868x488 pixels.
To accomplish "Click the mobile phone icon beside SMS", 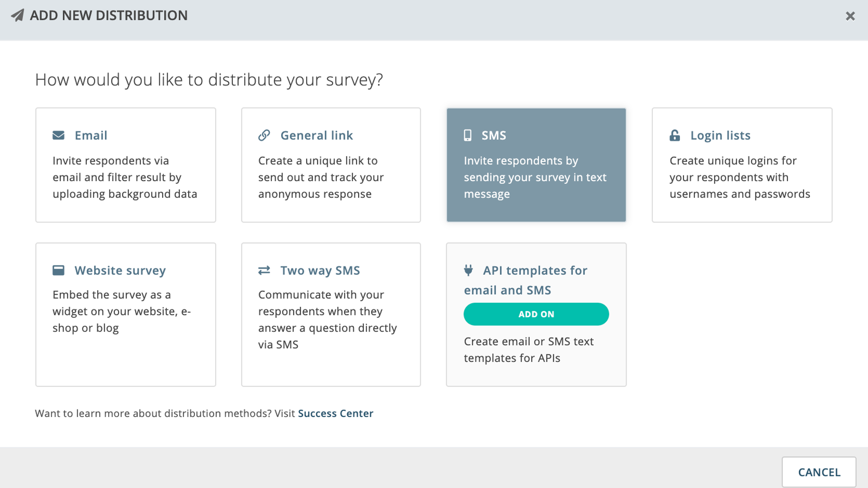I will [x=467, y=135].
